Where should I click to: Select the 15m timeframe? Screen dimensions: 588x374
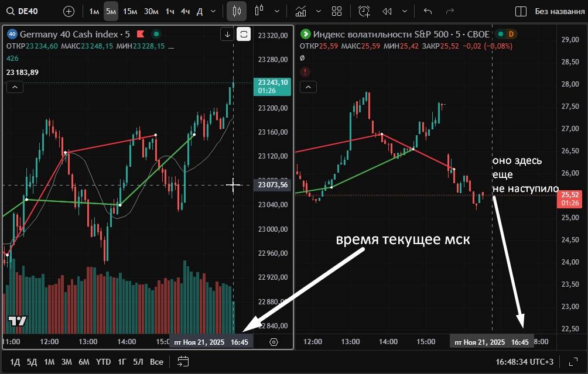click(x=130, y=11)
